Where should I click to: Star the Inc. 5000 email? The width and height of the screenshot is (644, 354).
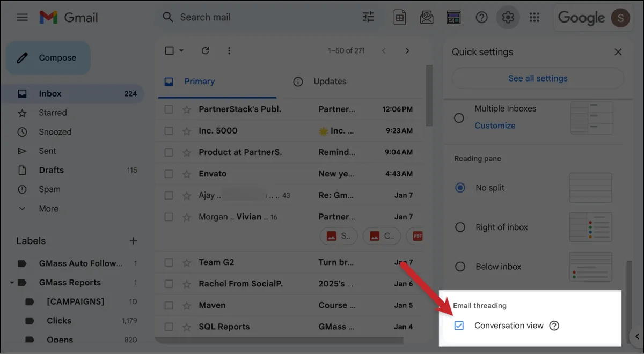[186, 131]
